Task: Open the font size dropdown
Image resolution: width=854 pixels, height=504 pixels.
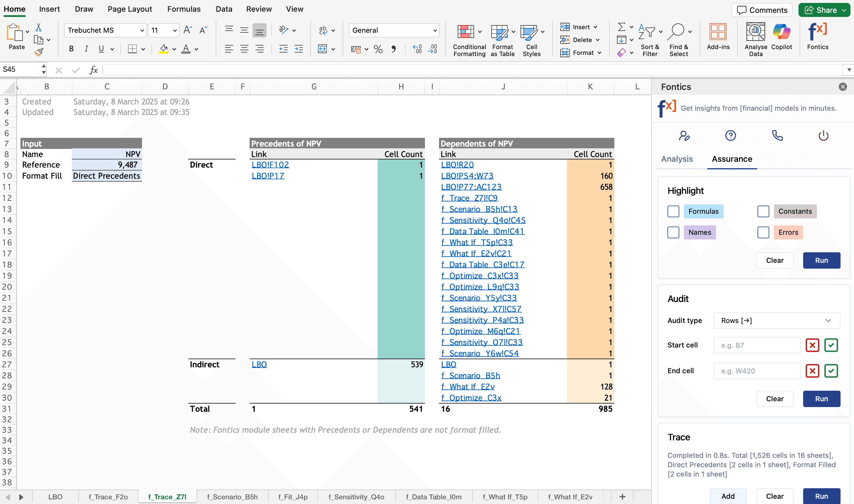Action: [x=175, y=31]
